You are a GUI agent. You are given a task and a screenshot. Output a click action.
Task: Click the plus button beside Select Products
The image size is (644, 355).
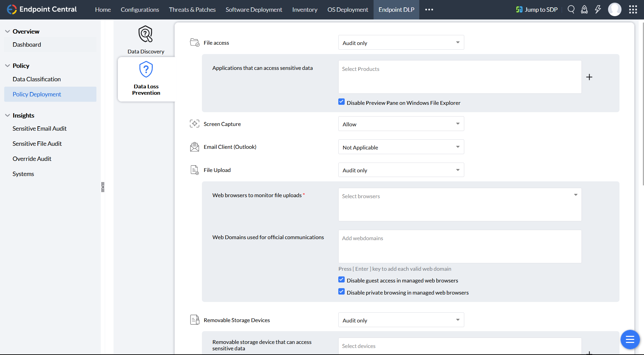tap(590, 77)
